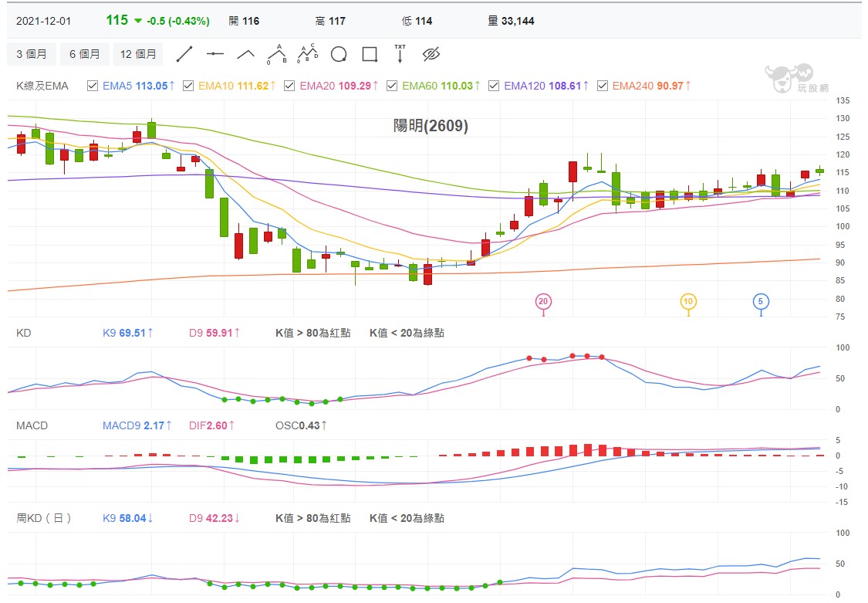Uncheck the EMA5 checkbox
868x603 pixels.
[x=93, y=86]
